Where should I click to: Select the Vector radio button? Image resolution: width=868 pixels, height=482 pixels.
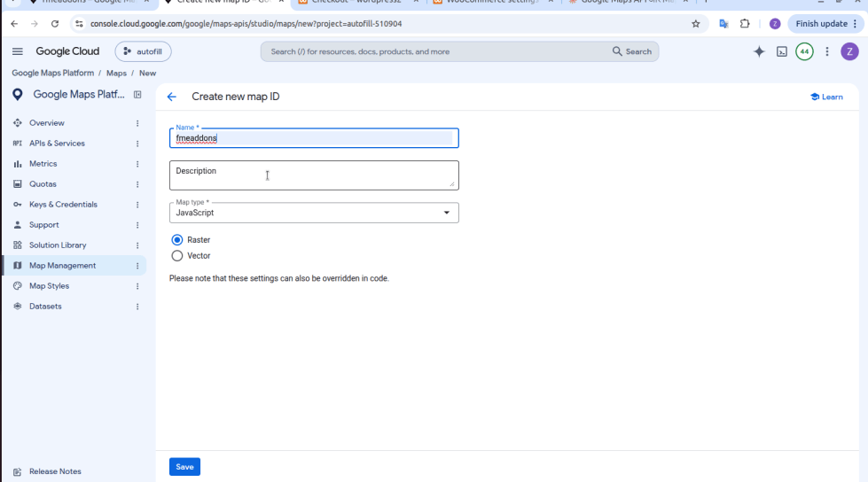[177, 256]
